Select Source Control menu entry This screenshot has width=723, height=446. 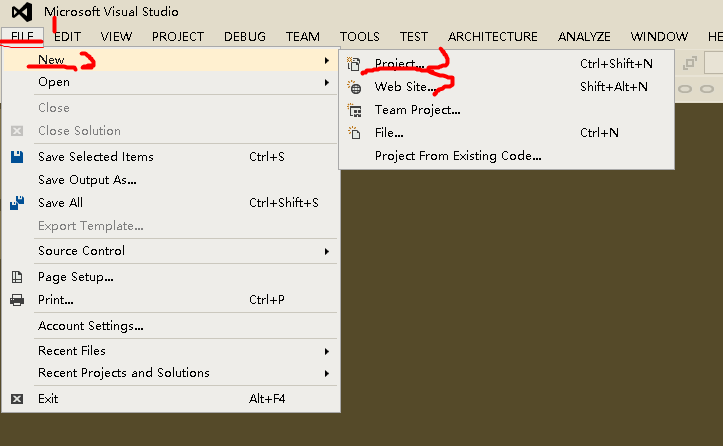tap(171, 251)
